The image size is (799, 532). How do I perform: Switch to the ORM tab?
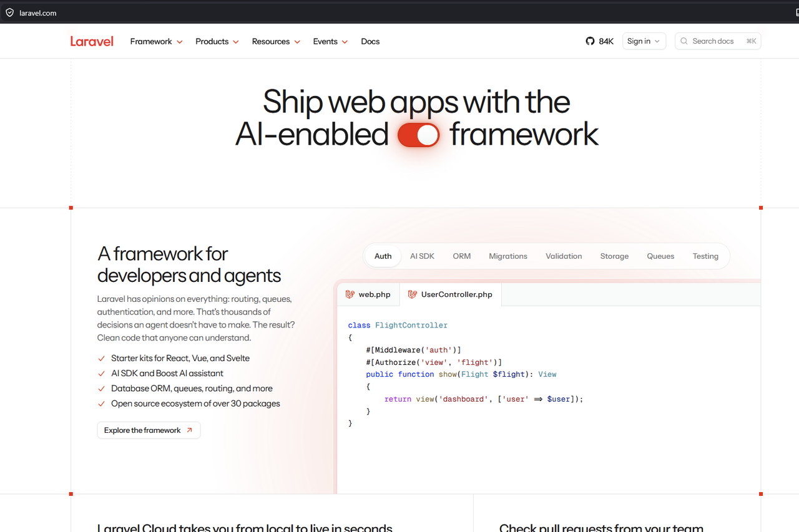pos(462,256)
